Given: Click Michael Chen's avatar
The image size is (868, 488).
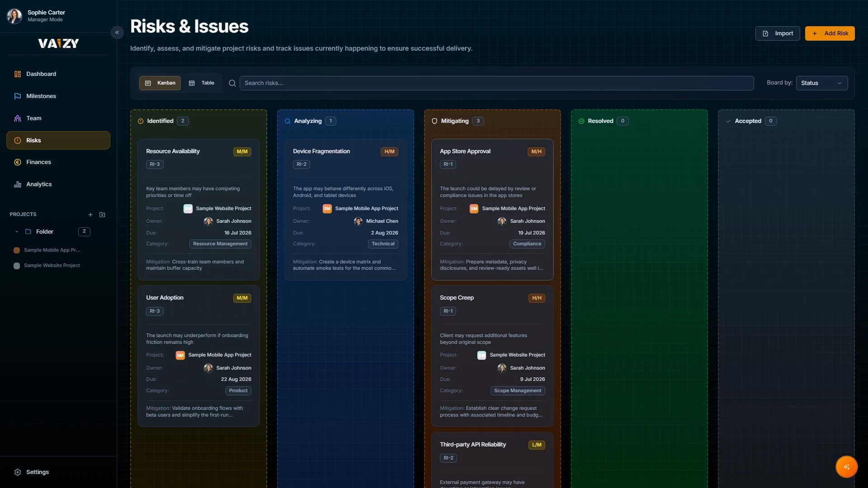Looking at the screenshot, I should pos(358,221).
